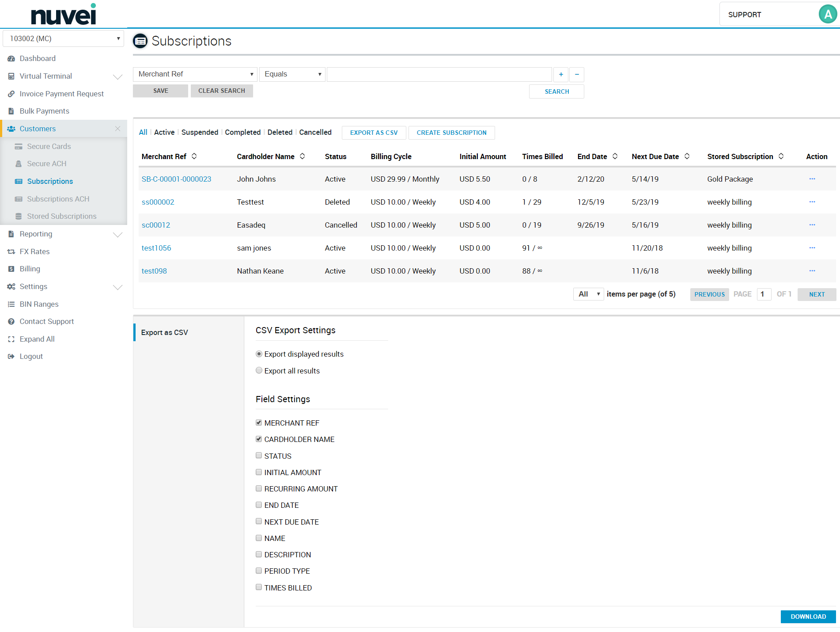
Task: Click the plus icon to add search filter
Action: tap(561, 74)
